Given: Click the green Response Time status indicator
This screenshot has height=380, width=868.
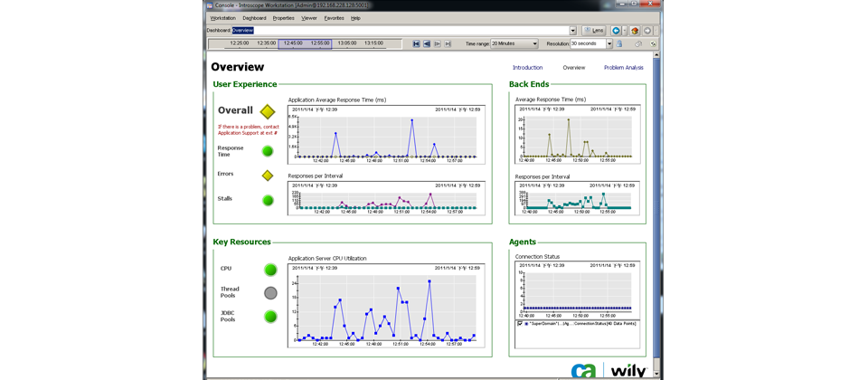Looking at the screenshot, I should (x=268, y=151).
